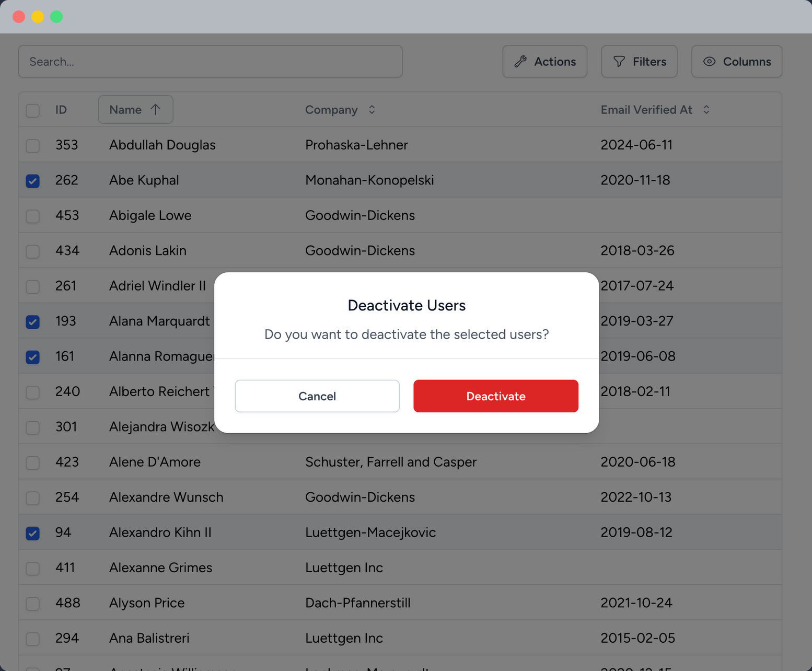Uncheck the row for Alana Marquardt
Viewport: 812px width, 671px height.
coord(33,321)
